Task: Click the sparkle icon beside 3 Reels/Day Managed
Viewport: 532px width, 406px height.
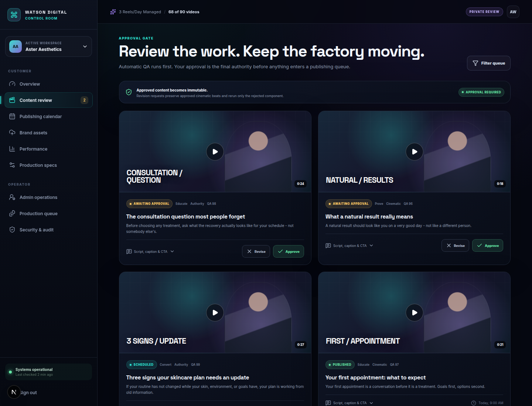Action: (113, 12)
